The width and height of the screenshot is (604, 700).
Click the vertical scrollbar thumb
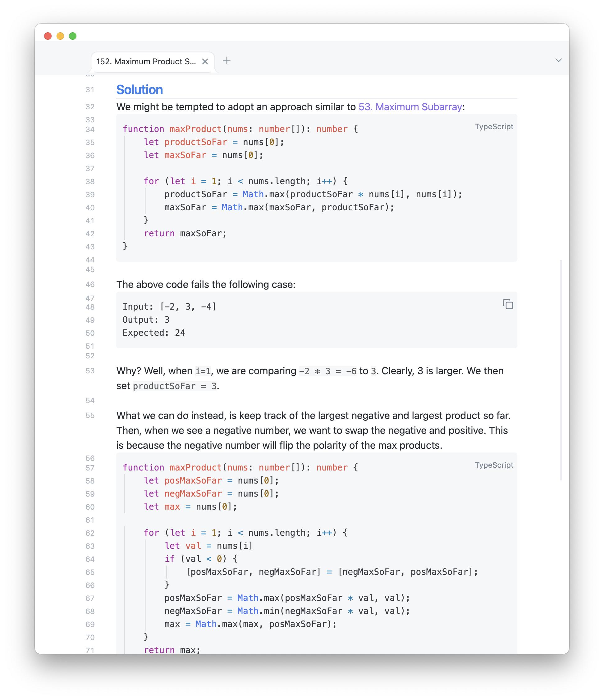pyautogui.click(x=561, y=370)
